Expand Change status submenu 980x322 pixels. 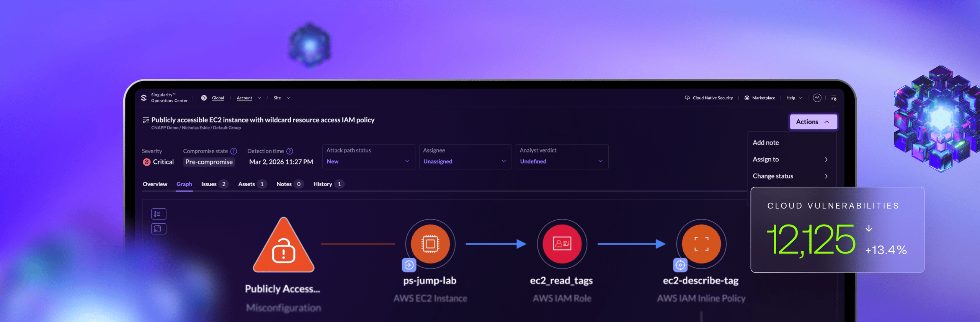click(791, 176)
